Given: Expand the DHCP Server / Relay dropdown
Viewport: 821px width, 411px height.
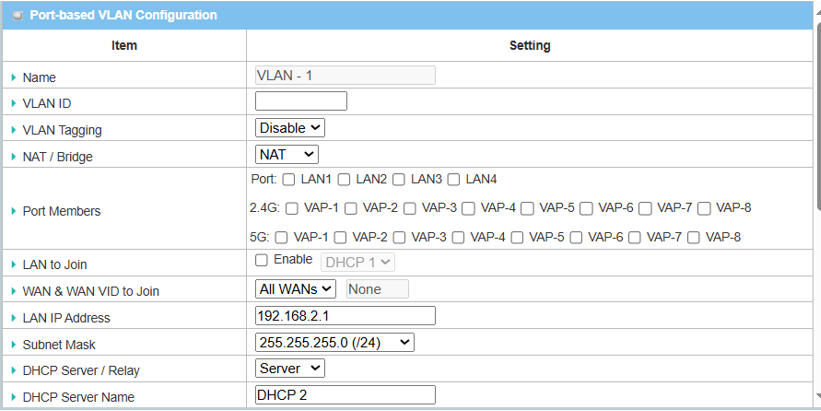Looking at the screenshot, I should (290, 368).
